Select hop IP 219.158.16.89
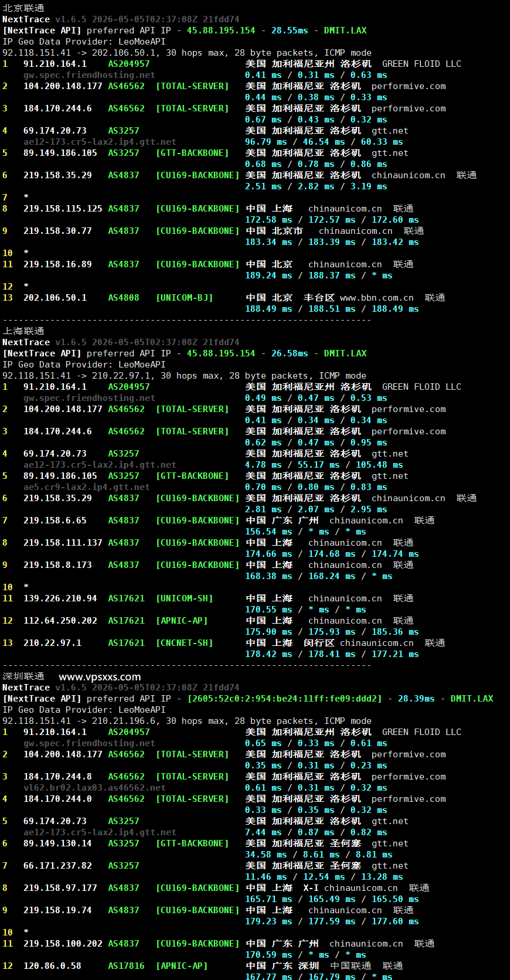510x980 pixels. pos(57,264)
